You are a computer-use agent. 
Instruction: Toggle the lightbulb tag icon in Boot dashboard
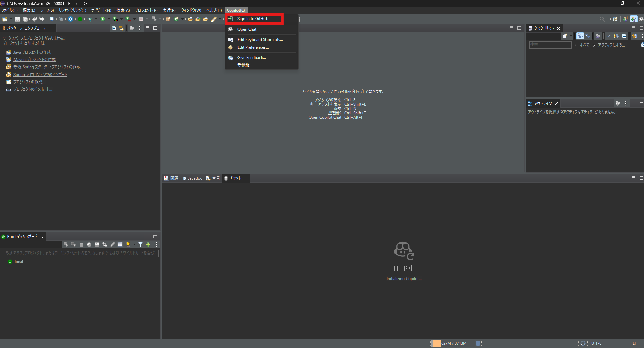tap(128, 244)
